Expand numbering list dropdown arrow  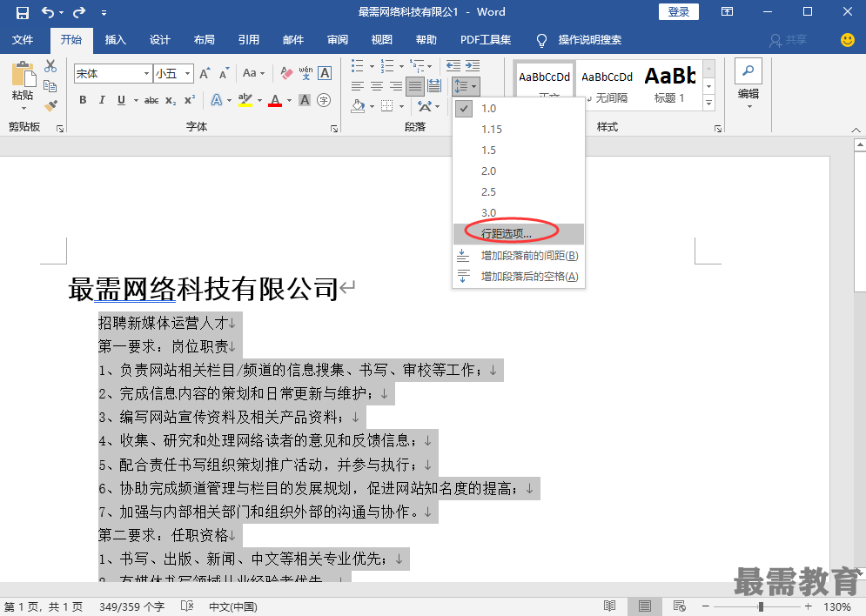401,67
